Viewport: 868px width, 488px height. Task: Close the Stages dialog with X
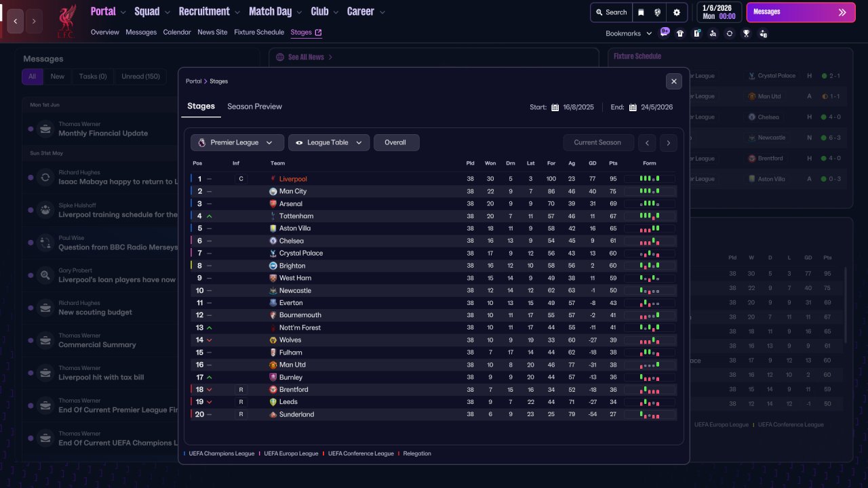click(x=673, y=81)
